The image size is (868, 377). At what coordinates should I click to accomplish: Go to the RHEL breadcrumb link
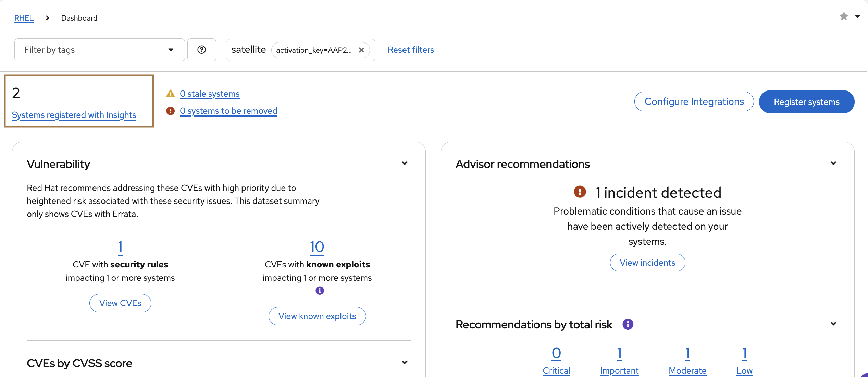(x=24, y=18)
